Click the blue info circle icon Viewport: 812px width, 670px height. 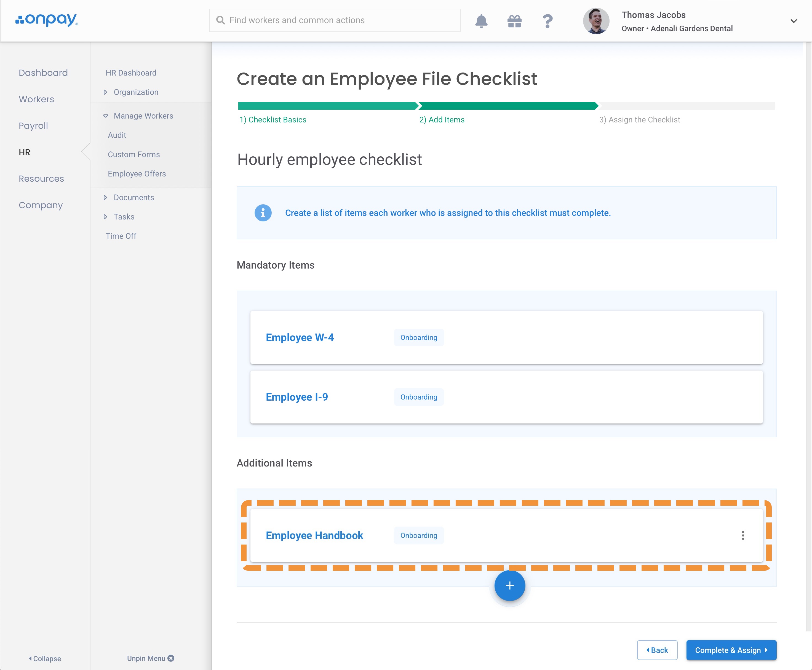tap(263, 213)
